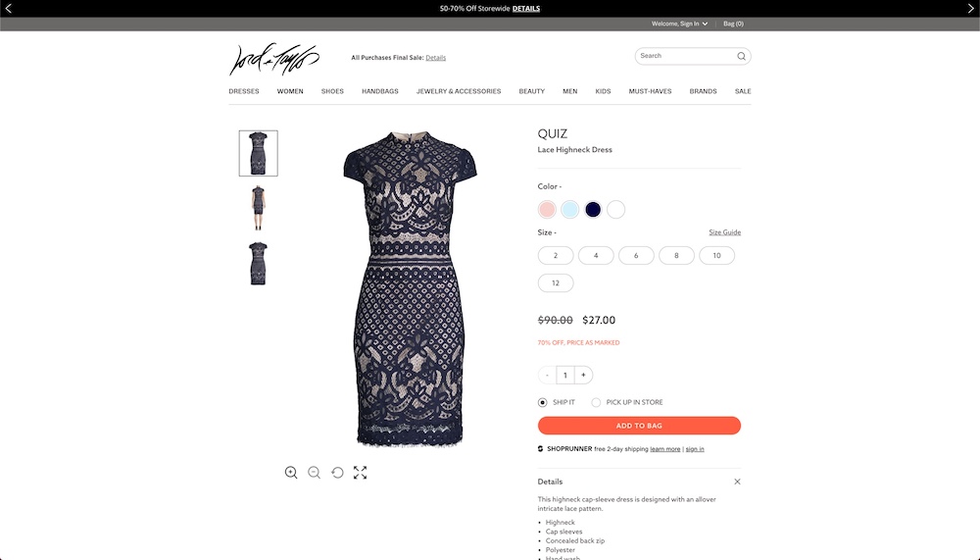Open fullscreen image view icon
The image size is (980, 560).
[x=360, y=473]
